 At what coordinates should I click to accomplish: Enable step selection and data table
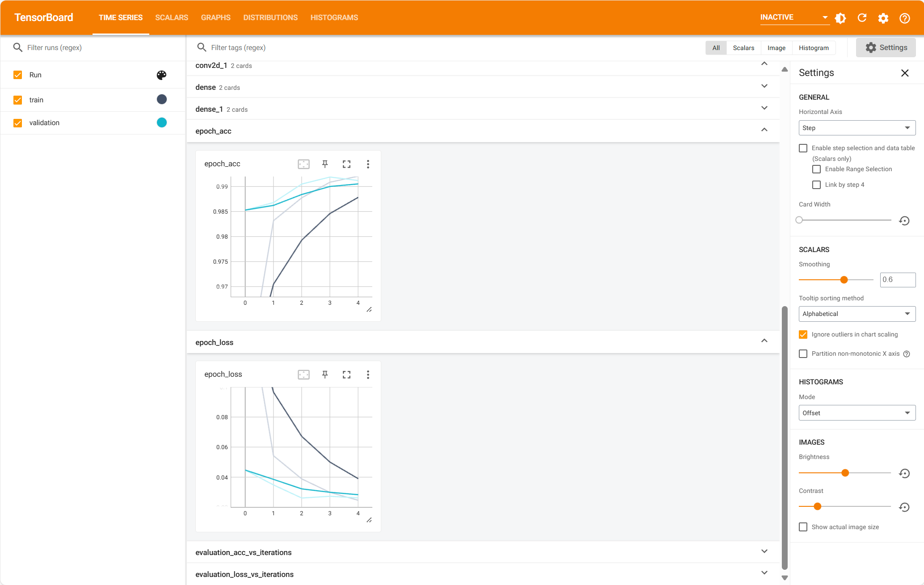click(803, 148)
